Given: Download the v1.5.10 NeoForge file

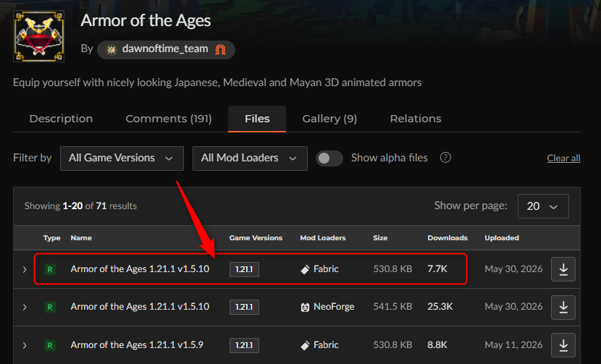Looking at the screenshot, I should (563, 308).
